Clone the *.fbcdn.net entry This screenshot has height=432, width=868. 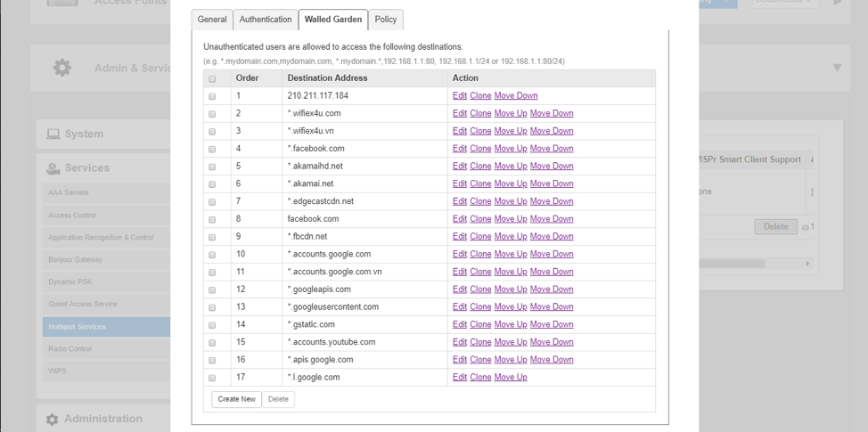coord(480,236)
